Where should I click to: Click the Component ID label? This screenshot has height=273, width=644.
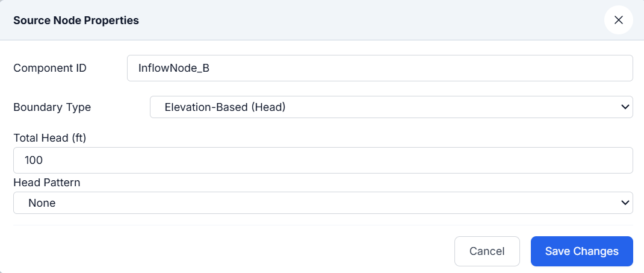[x=50, y=68]
